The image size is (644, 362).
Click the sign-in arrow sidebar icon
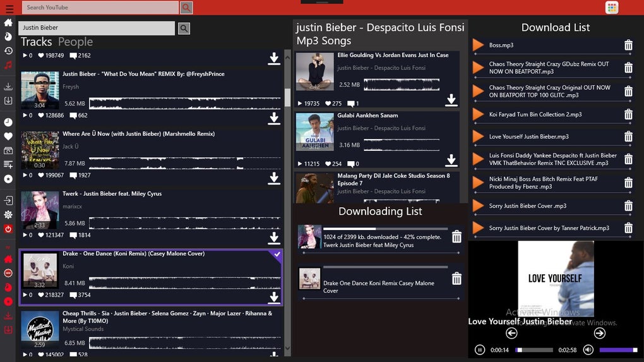tap(8, 200)
